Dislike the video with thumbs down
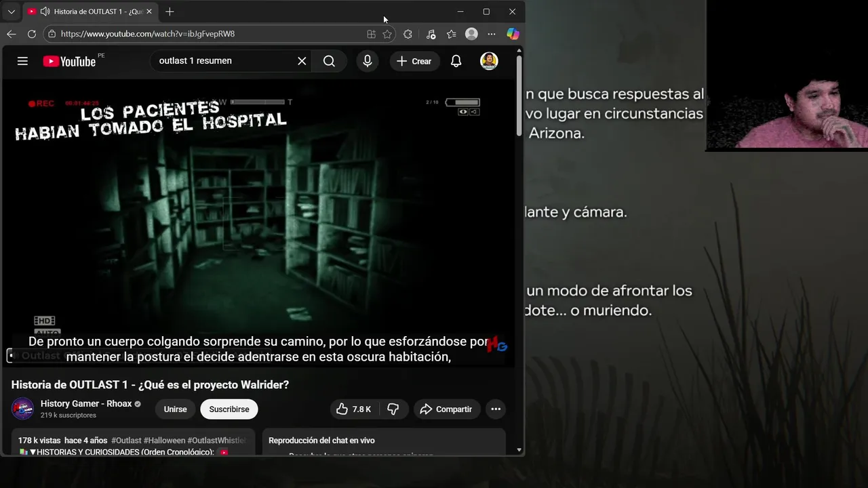This screenshot has height=488, width=868. (393, 409)
